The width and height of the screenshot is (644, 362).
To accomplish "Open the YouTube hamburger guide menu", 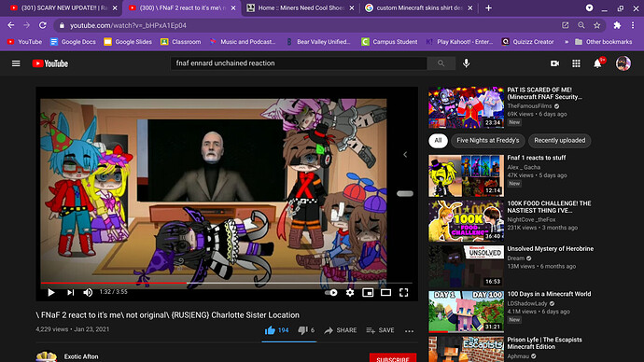I will [16, 63].
